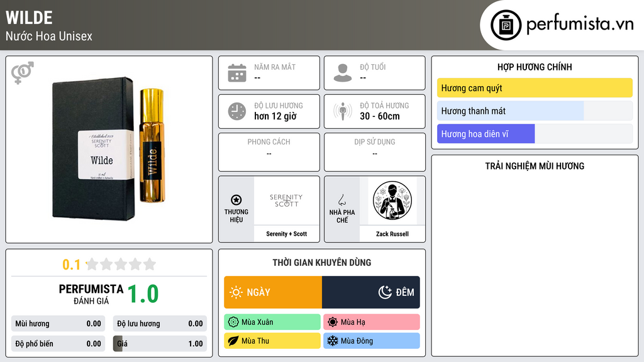Click the Mùi hương 0.00 score row
Image resolution: width=644 pixels, height=362 pixels.
[58, 324]
